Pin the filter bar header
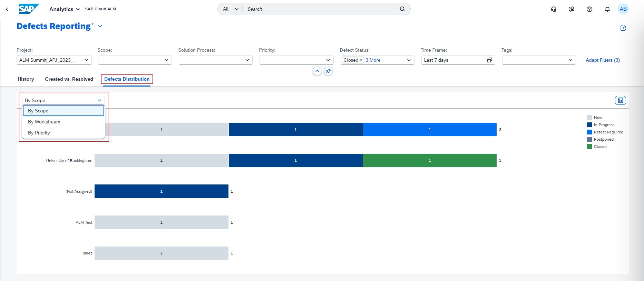The height and width of the screenshot is (281, 644). [328, 71]
